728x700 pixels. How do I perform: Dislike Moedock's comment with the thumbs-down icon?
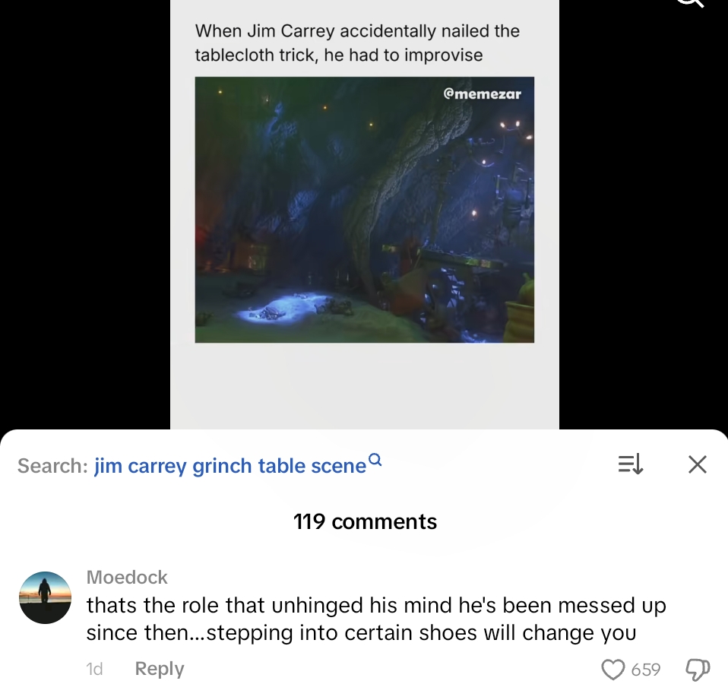pyautogui.click(x=696, y=669)
